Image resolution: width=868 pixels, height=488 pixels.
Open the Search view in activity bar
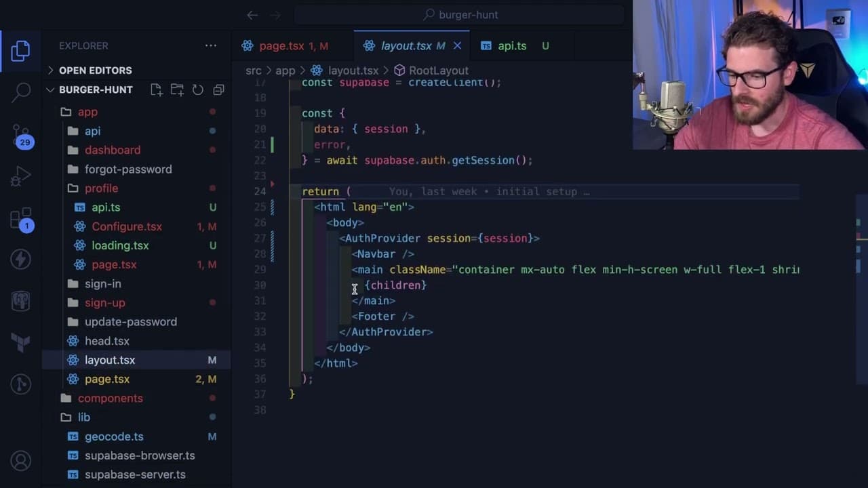[x=20, y=93]
